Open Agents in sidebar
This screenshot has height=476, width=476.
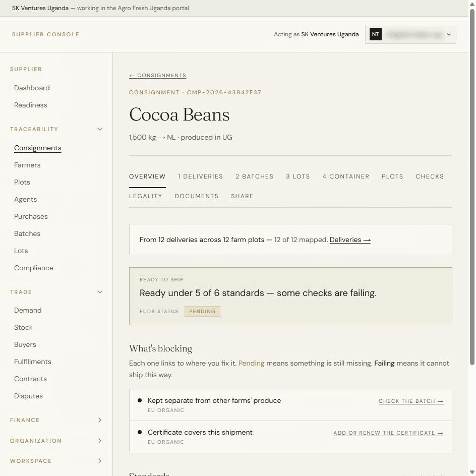(26, 200)
